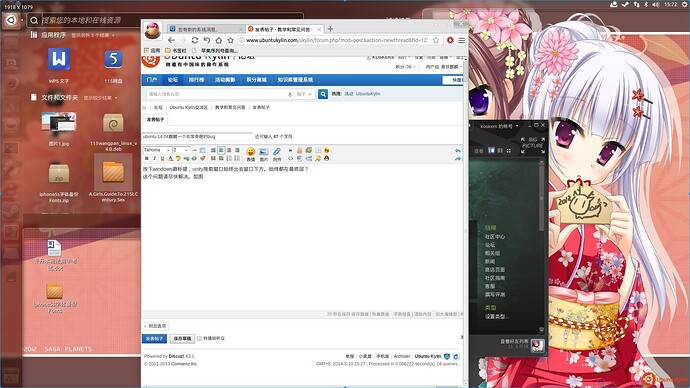
Task: Click the 发表帖子 submit button
Action: click(154, 338)
